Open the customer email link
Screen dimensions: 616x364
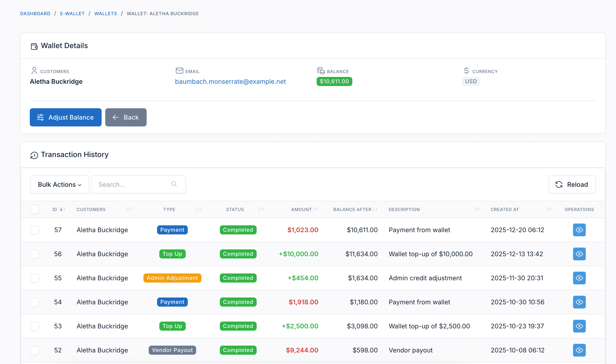tap(230, 81)
